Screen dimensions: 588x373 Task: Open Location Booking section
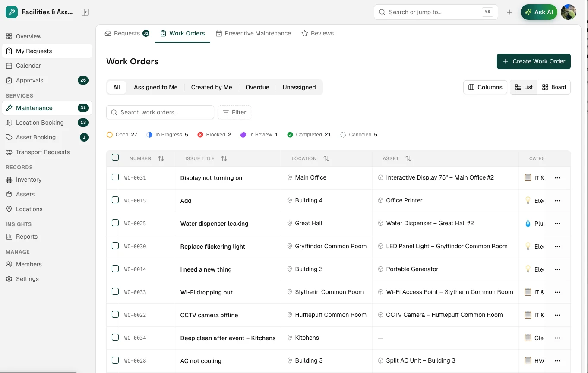[x=47, y=123]
